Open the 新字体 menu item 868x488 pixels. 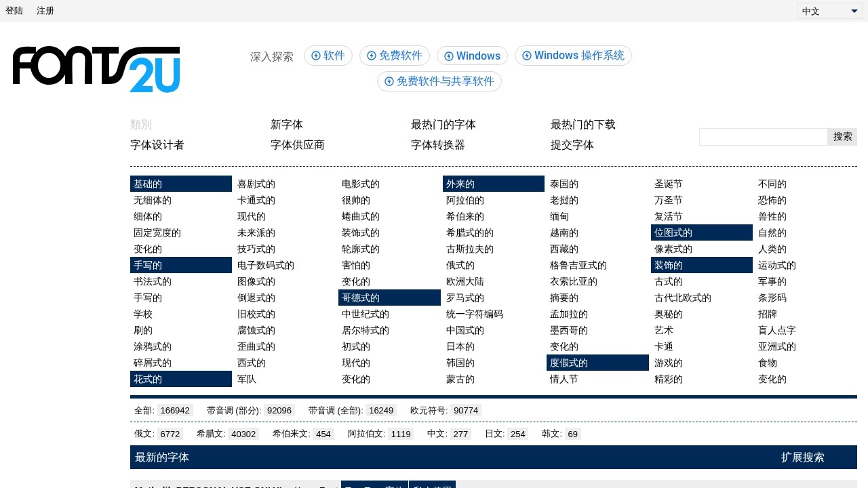[x=287, y=125]
